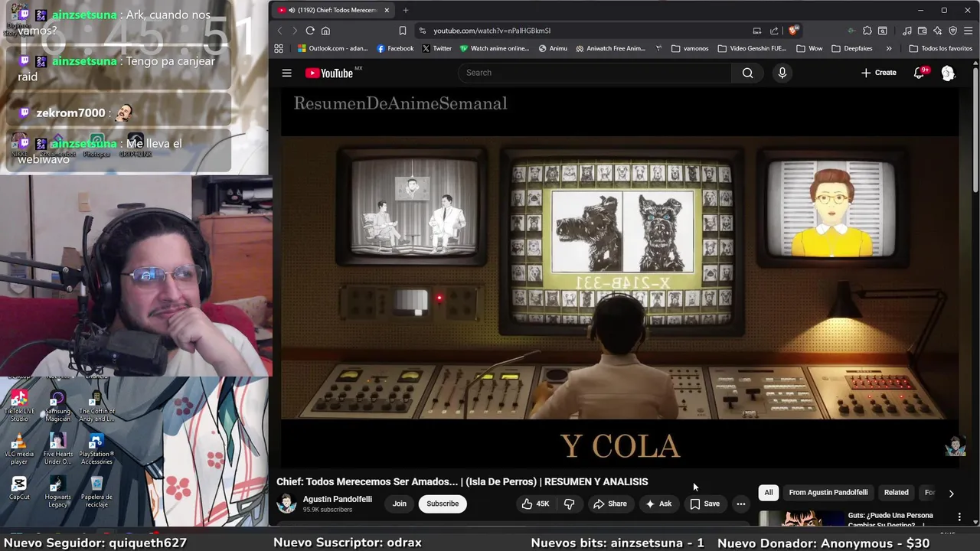Open Five Hearts Under One desktop icon

click(57, 448)
